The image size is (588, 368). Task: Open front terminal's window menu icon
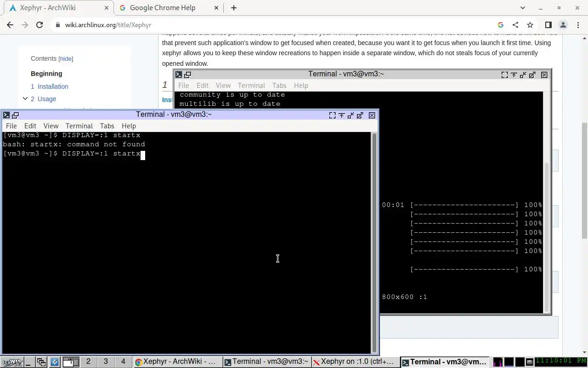click(6, 115)
